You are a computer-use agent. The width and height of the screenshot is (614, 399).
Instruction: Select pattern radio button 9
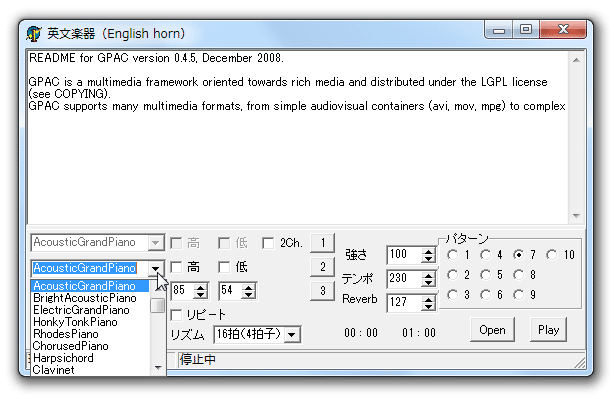click(x=518, y=295)
